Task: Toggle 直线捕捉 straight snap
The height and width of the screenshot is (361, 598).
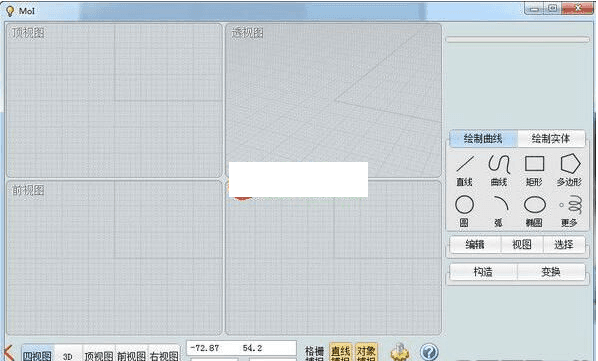Action: click(340, 353)
